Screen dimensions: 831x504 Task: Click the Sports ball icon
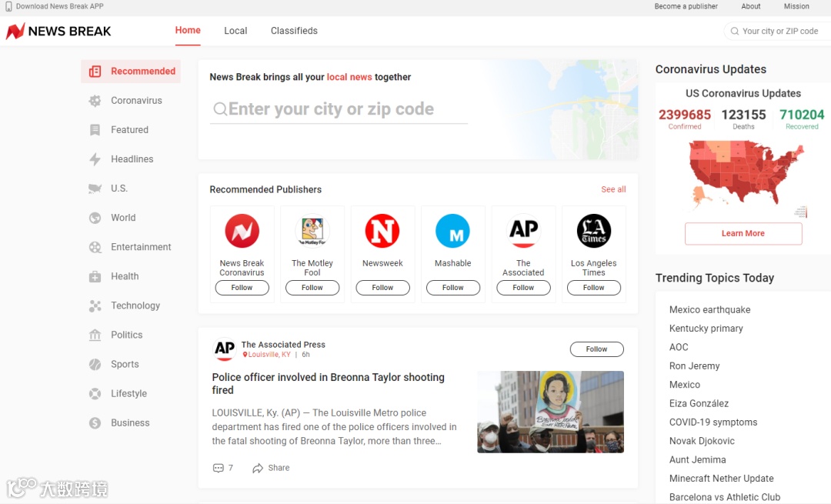coord(95,365)
